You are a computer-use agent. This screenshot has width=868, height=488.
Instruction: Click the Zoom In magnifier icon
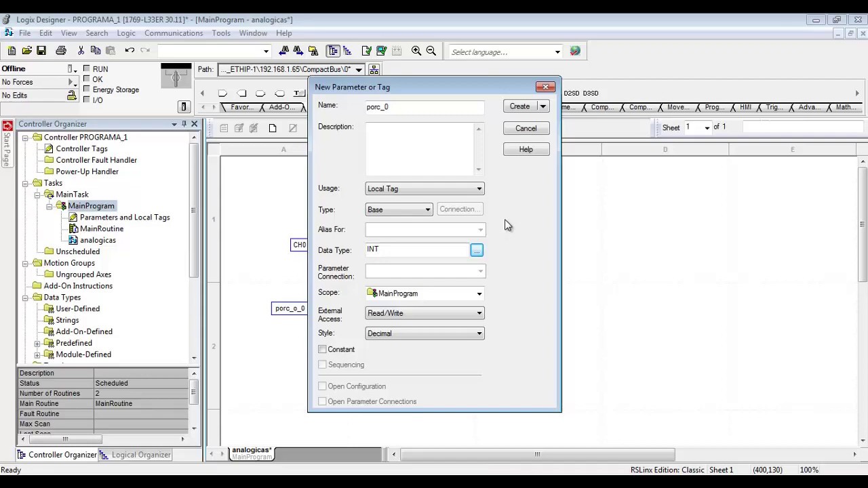click(416, 51)
